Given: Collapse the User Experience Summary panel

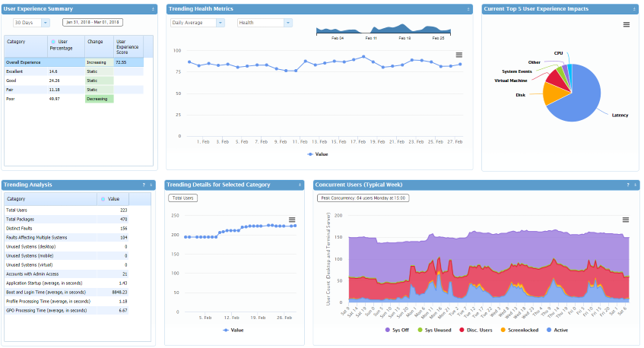Looking at the screenshot, I should pyautogui.click(x=152, y=9).
